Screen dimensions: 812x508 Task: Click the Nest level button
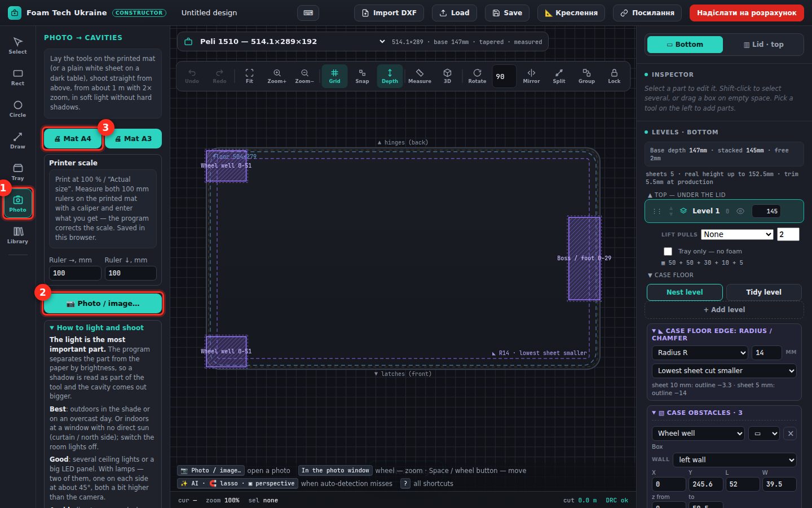tap(685, 292)
